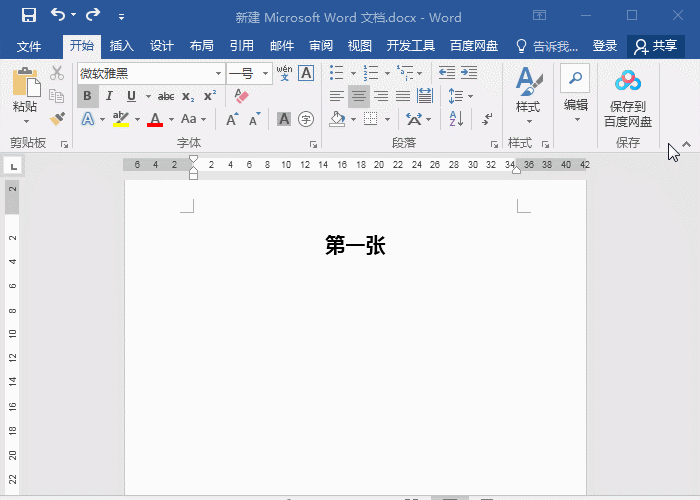Image resolution: width=700 pixels, height=500 pixels.
Task: Click the Sort A-Z icon
Action: [456, 119]
